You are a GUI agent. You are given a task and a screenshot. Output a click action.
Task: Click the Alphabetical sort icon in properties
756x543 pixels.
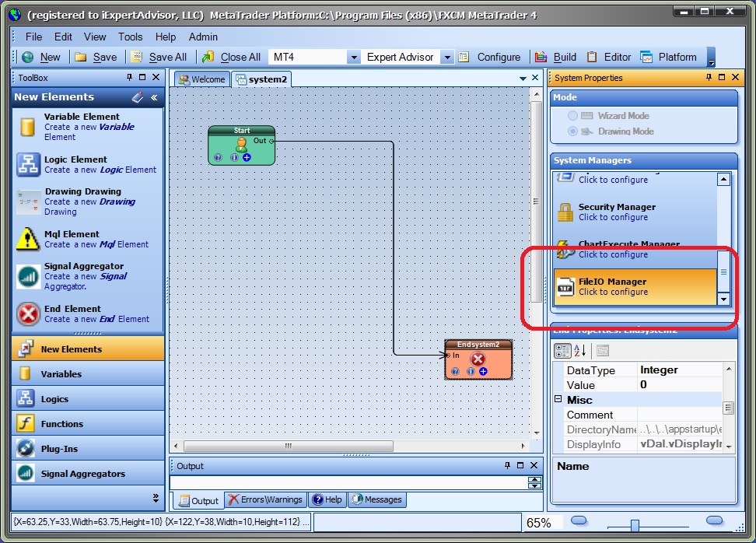(580, 351)
